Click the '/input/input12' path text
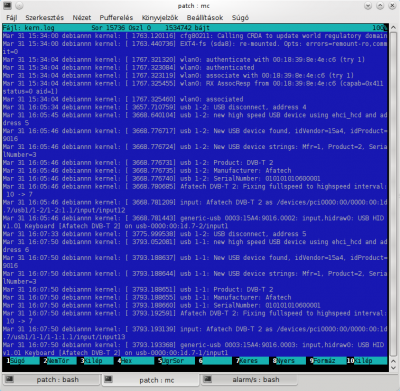The width and height of the screenshot is (400, 391). pyautogui.click(x=98, y=210)
